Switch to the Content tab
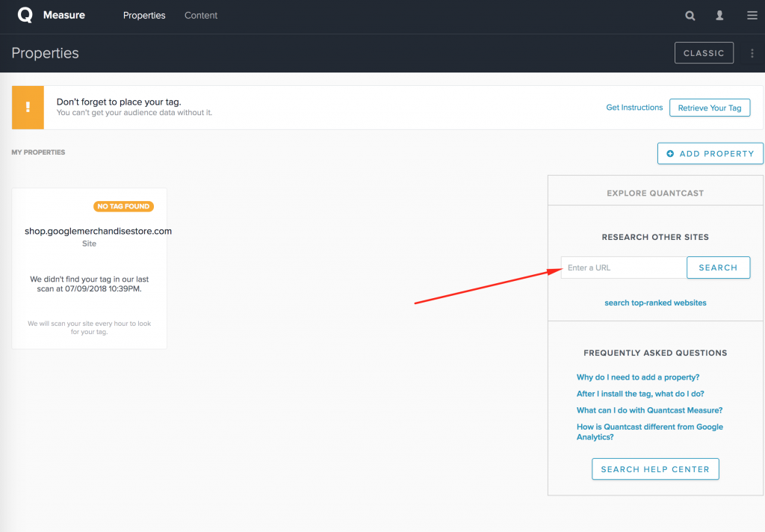 pos(201,16)
